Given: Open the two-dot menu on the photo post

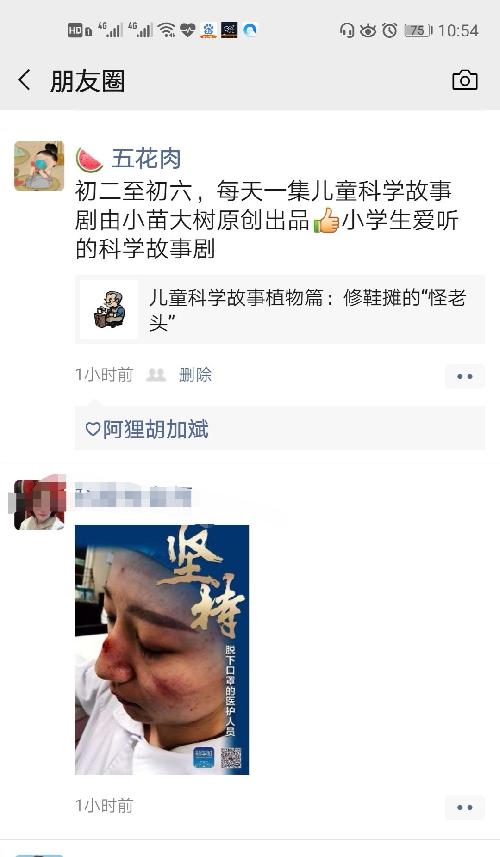Looking at the screenshot, I should (464, 807).
